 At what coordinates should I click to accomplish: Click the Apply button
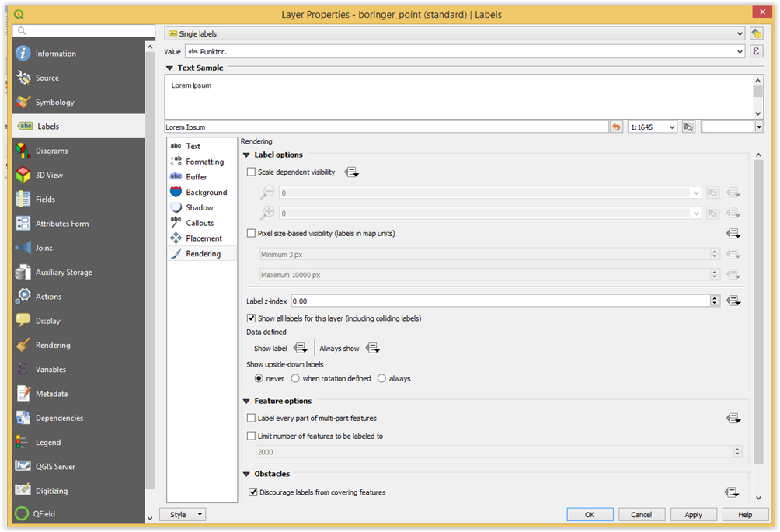point(694,515)
